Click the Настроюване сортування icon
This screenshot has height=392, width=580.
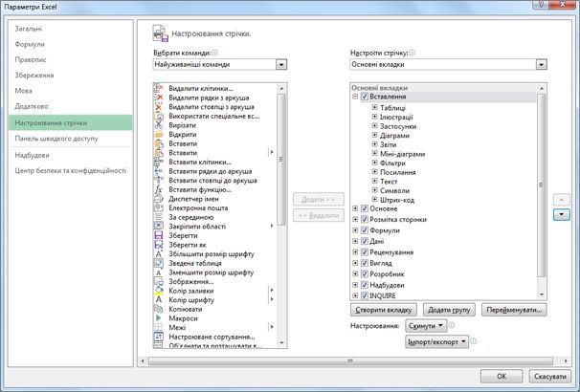[158, 337]
